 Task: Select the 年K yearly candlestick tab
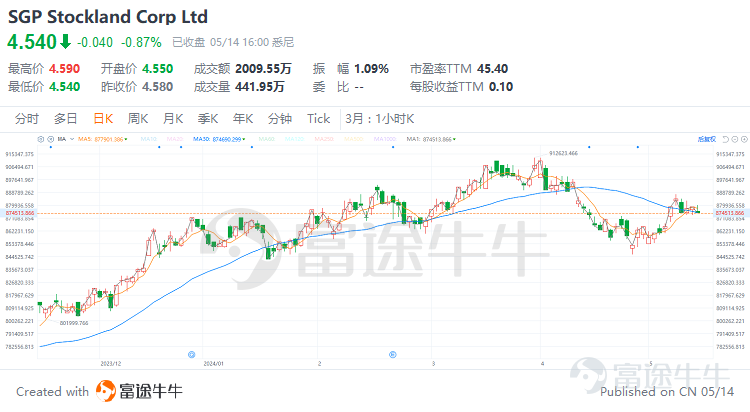(x=243, y=119)
